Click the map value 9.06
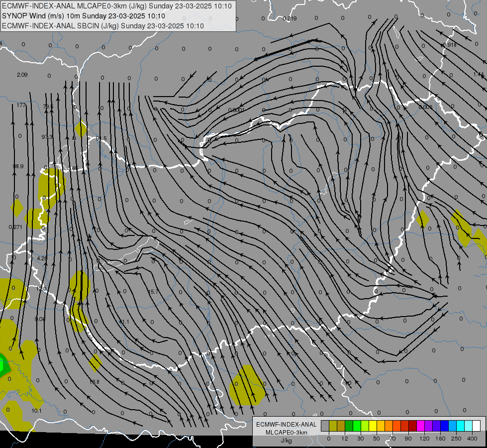Screen dimensions: 487x448 (40, 319)
